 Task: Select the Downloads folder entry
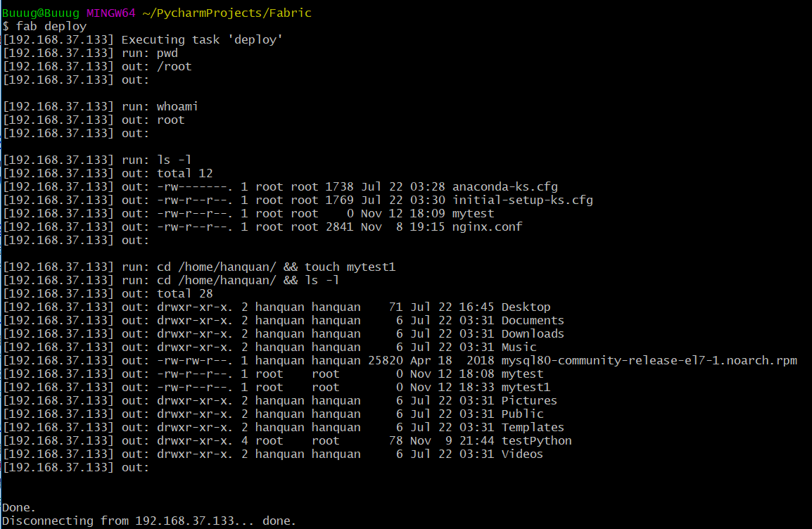pyautogui.click(x=533, y=333)
